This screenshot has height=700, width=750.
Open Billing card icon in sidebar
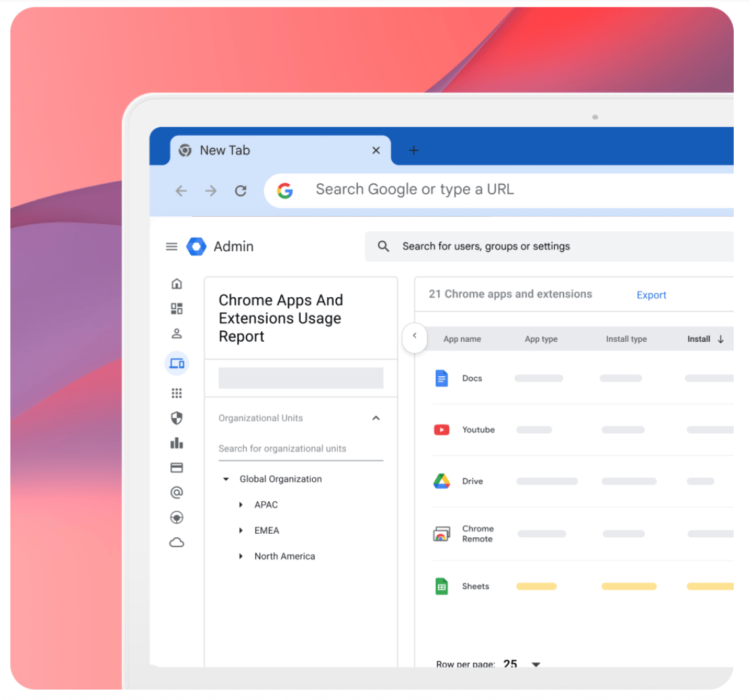[176, 468]
